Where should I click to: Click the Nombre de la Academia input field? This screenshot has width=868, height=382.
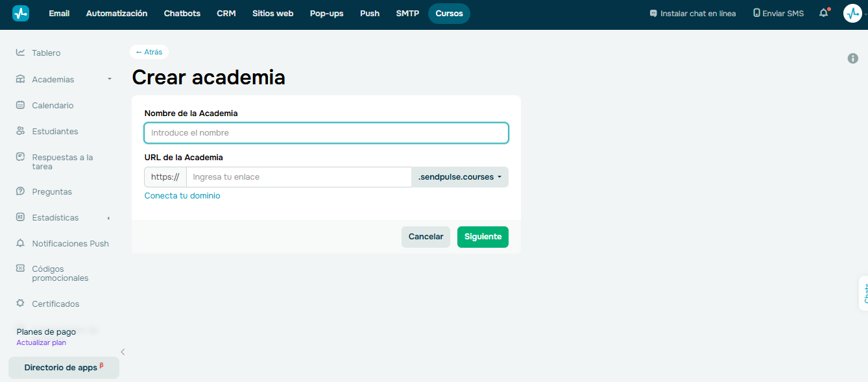tap(326, 132)
